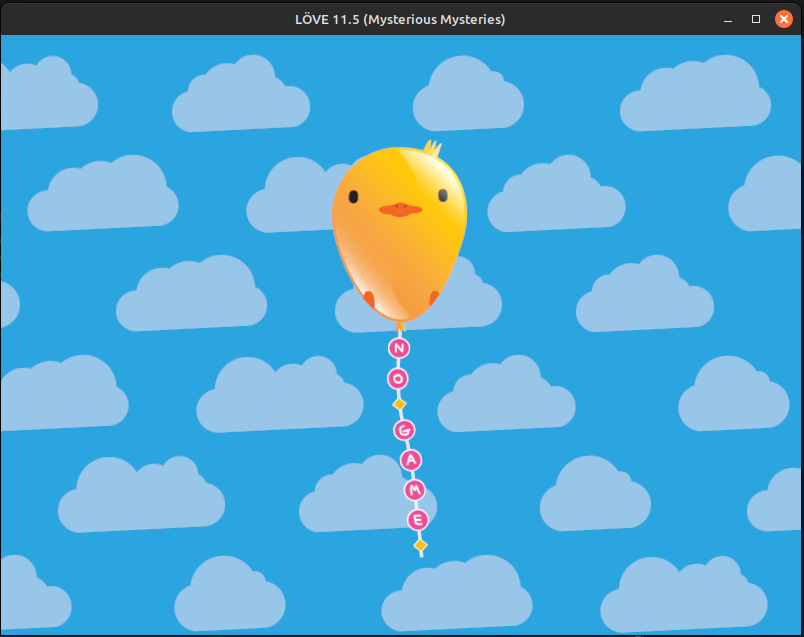Click the yellow diamond below the E bead
Image resolution: width=804 pixels, height=637 pixels.
point(420,545)
